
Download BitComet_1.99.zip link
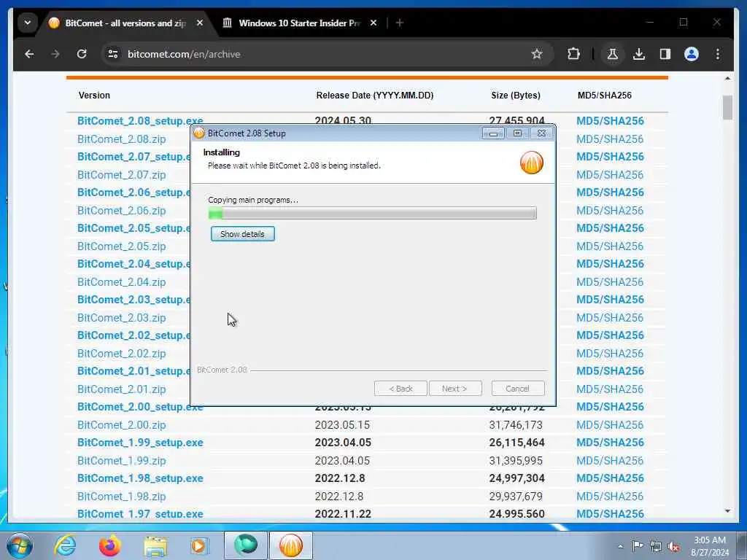[122, 461]
